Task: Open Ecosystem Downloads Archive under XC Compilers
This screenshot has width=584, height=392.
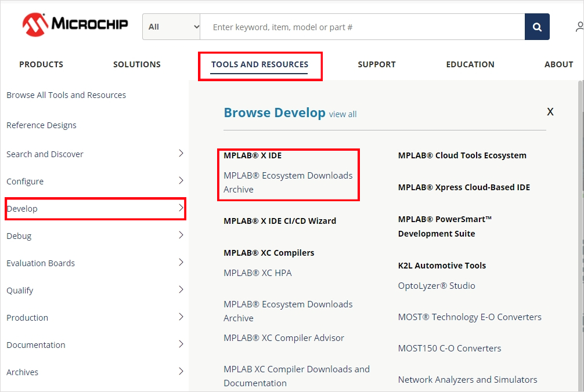Action: (x=288, y=311)
